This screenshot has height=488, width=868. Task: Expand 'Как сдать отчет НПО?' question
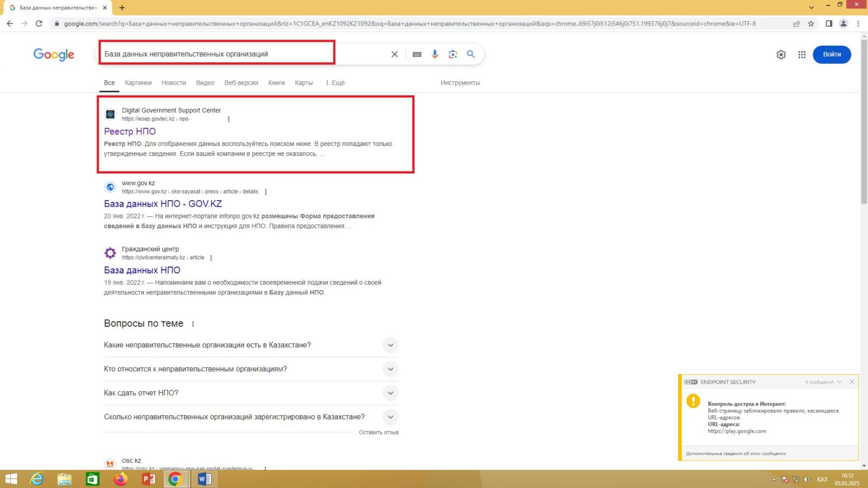point(390,393)
